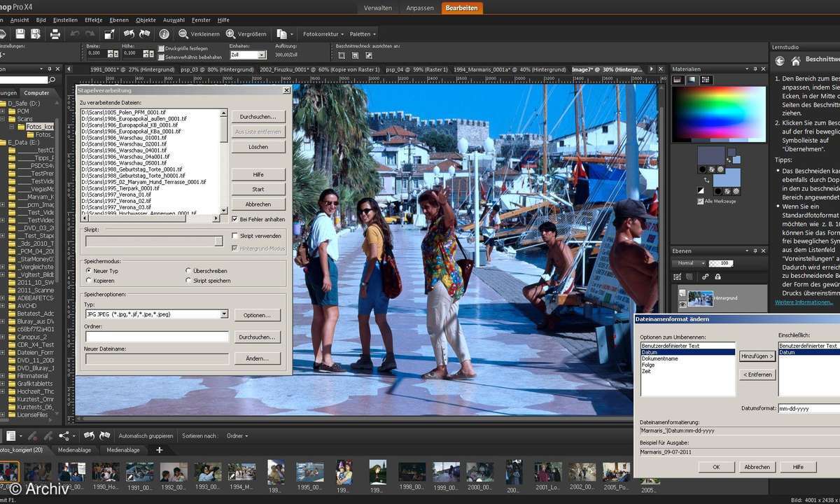Click the Save icon in the main toolbar
The image size is (840, 504).
(x=20, y=34)
